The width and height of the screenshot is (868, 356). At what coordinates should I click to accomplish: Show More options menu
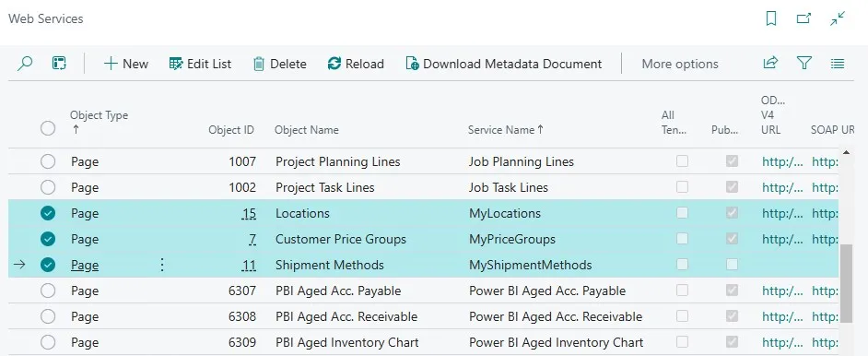click(680, 65)
